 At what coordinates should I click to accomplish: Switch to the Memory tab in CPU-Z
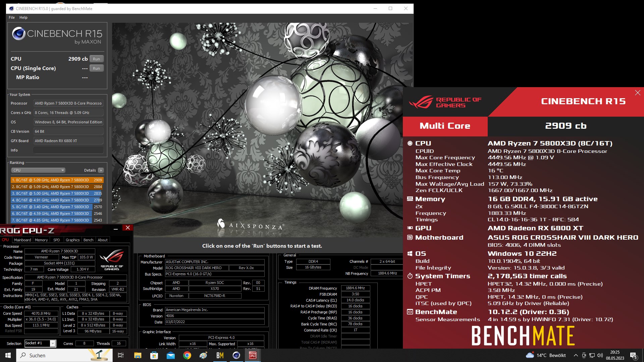[41, 240]
